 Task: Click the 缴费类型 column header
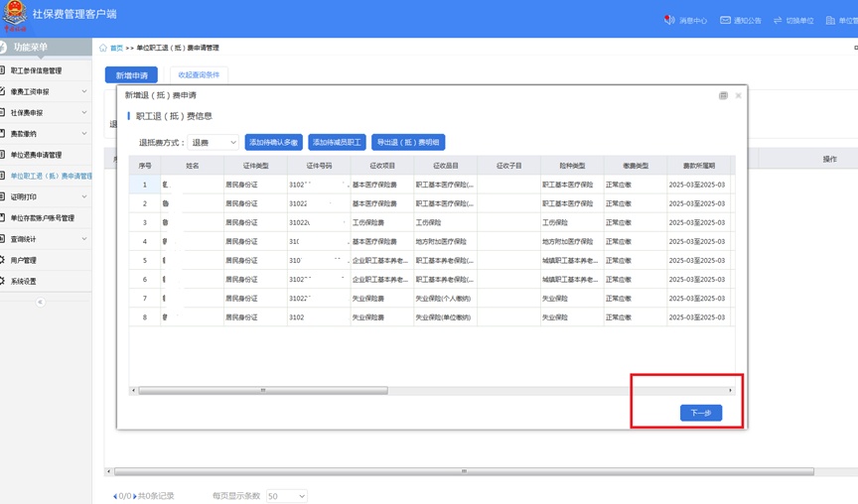coord(636,166)
